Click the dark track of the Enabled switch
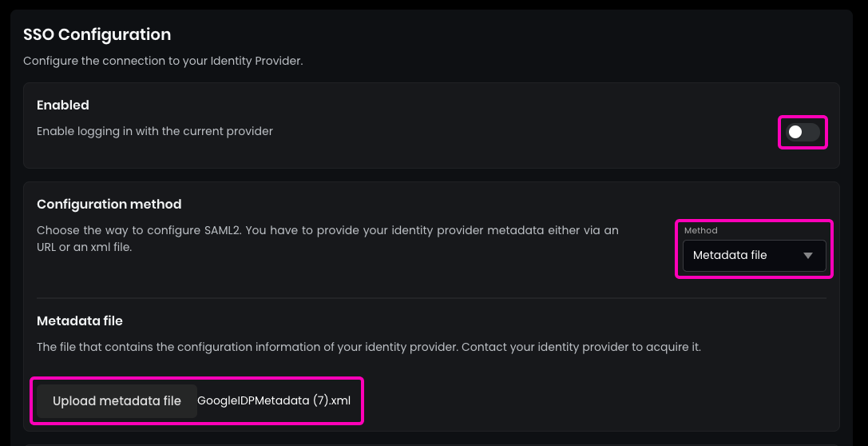 pos(811,132)
